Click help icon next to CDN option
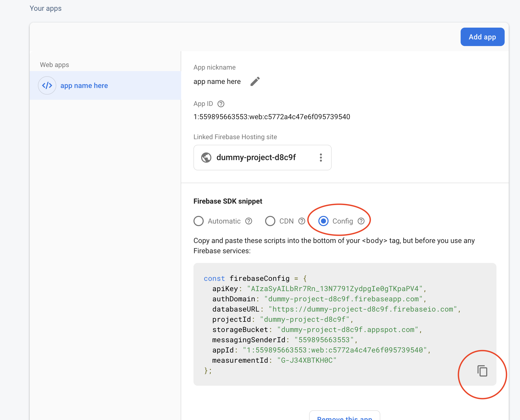Image resolution: width=520 pixels, height=420 pixels. (x=302, y=221)
